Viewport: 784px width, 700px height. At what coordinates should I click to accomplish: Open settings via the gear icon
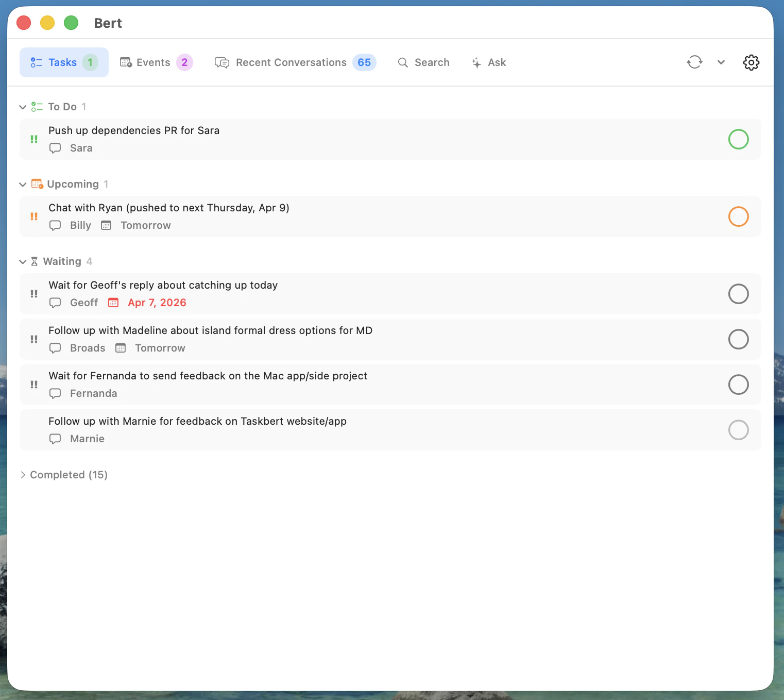751,62
